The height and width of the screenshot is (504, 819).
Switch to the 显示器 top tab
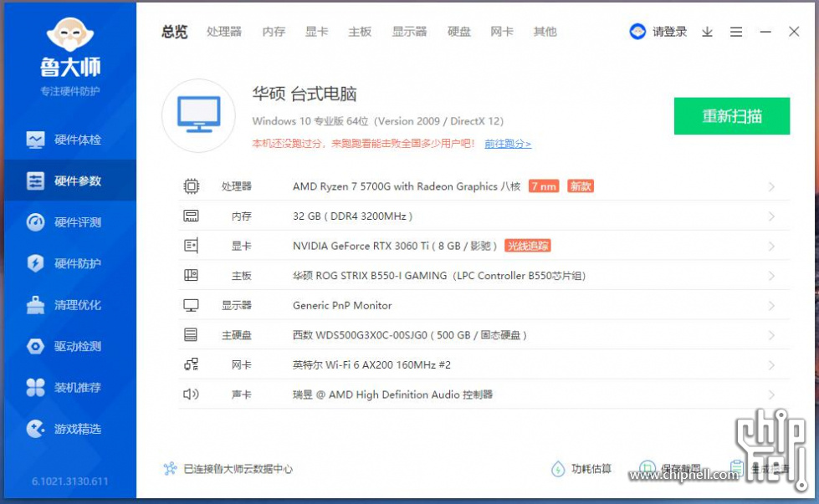pyautogui.click(x=410, y=32)
